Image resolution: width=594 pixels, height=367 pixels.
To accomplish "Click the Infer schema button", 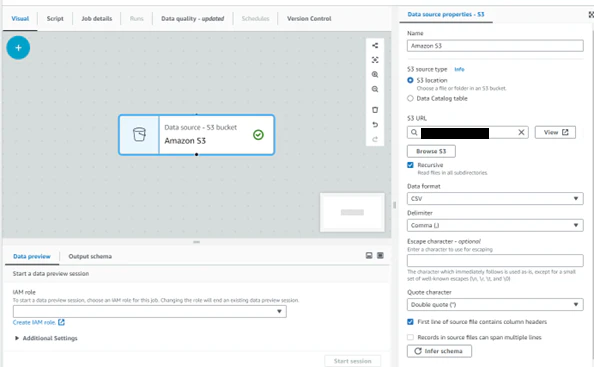I will tap(439, 351).
